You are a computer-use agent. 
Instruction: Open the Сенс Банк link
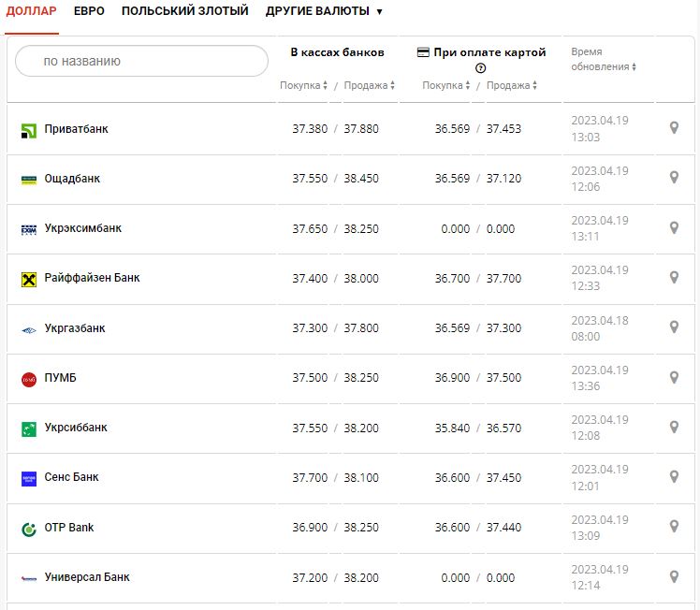71,477
